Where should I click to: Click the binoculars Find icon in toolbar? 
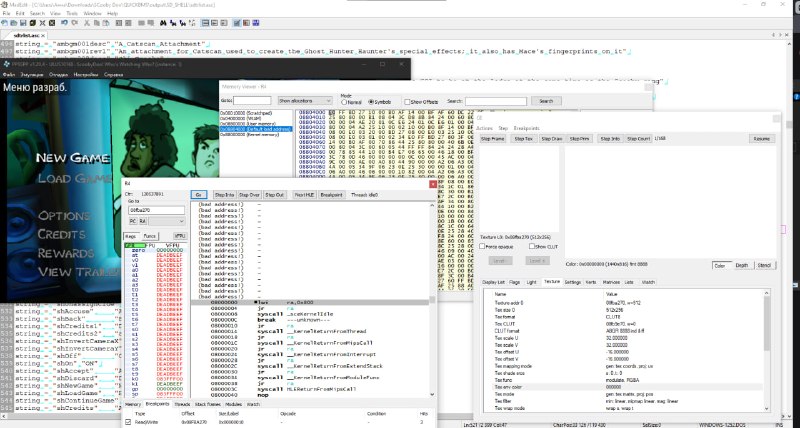point(163,23)
